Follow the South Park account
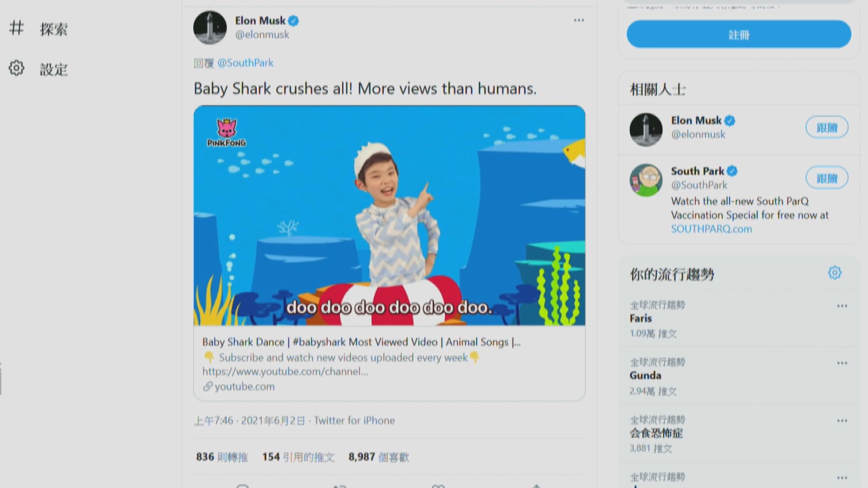868x488 pixels. (827, 178)
